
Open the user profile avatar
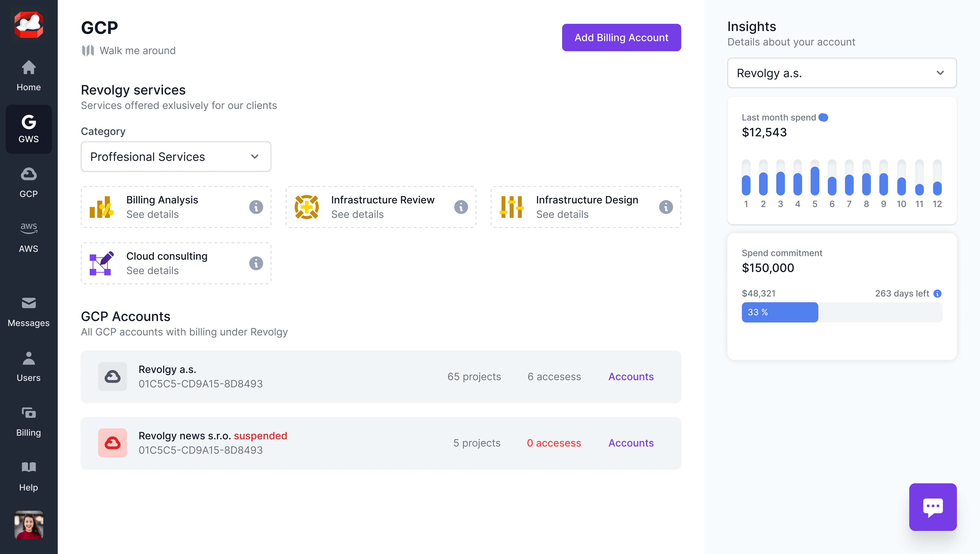point(29,525)
